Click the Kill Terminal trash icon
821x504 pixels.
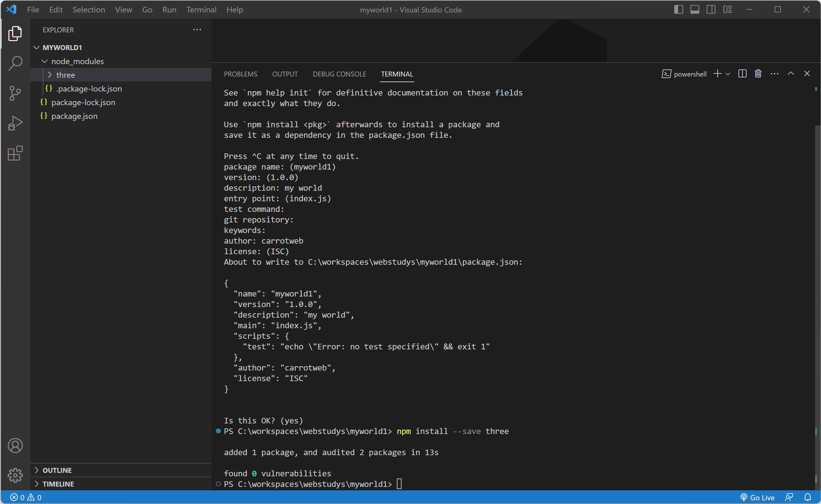pos(758,74)
